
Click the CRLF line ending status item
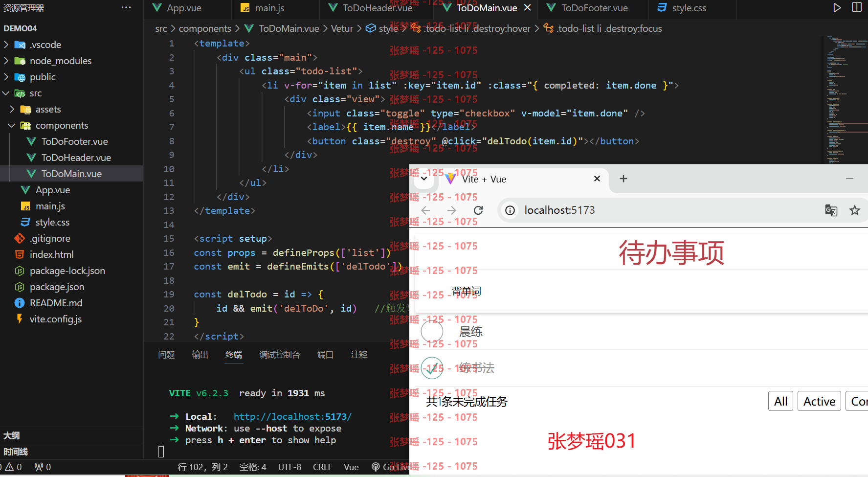(322, 467)
